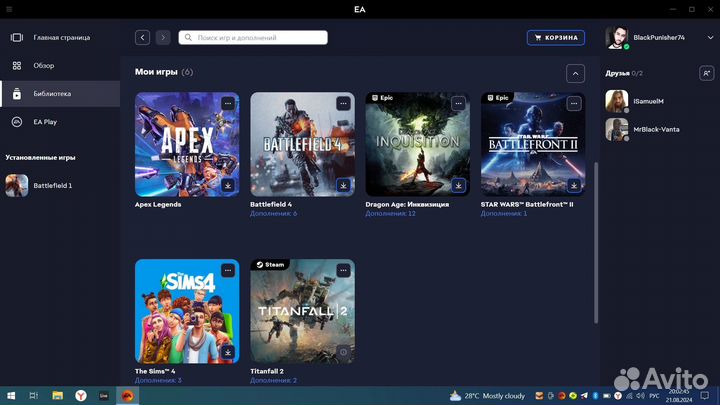The height and width of the screenshot is (405, 720).
Task: Open the three-dot menu on Titanfall 2
Action: point(343,270)
